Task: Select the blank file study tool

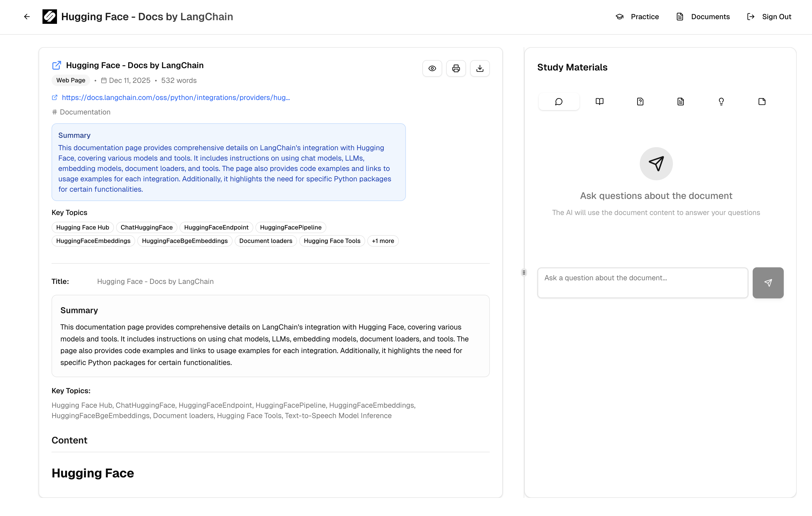Action: (762, 101)
